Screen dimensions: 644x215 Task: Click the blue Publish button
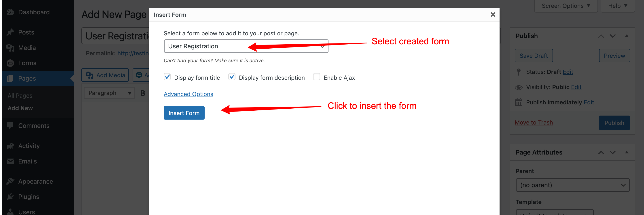(614, 123)
